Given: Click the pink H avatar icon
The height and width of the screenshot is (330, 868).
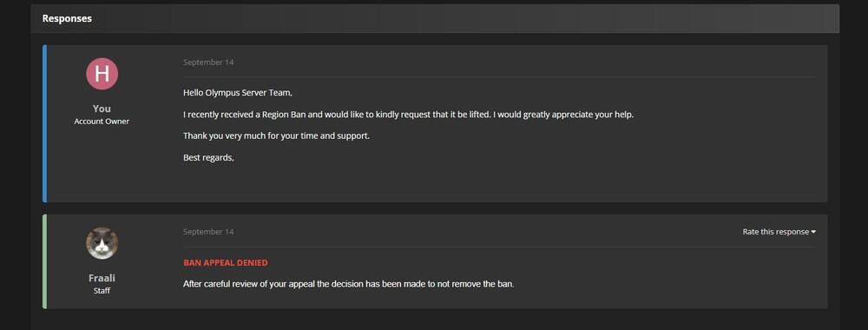Looking at the screenshot, I should point(102,74).
